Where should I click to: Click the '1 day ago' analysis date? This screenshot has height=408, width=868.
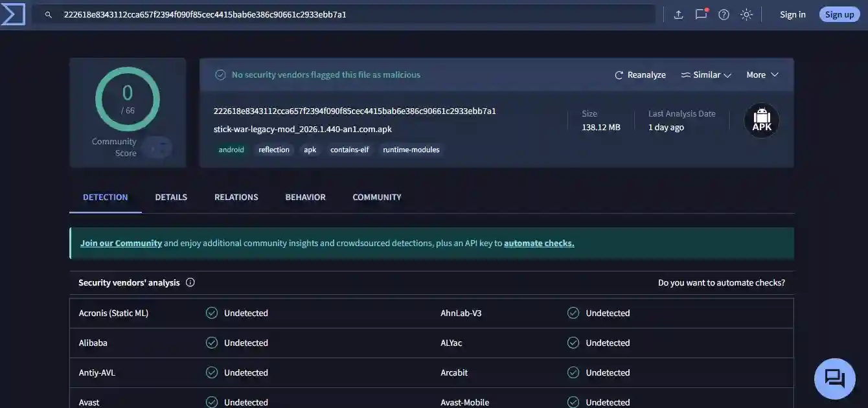pos(666,127)
